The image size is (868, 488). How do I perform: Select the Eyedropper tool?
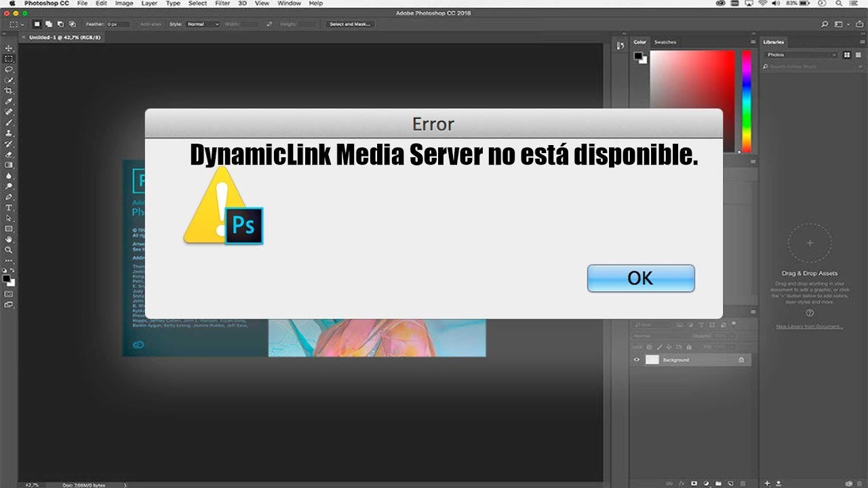(x=9, y=101)
